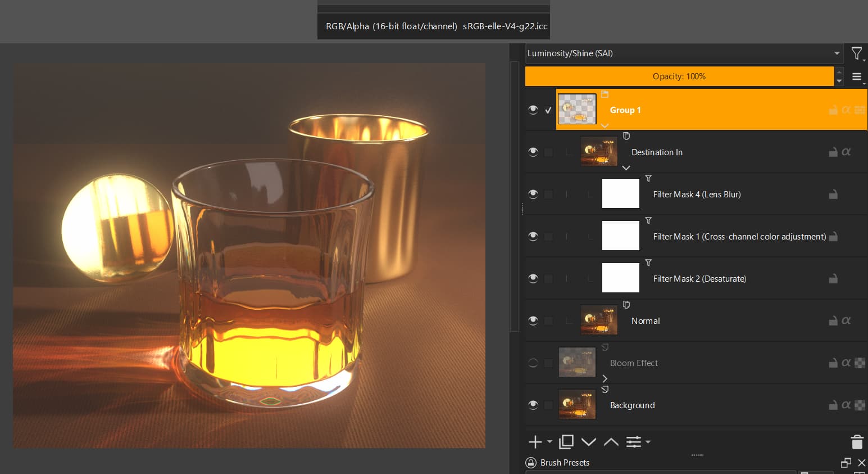Viewport: 868px width, 474px height.
Task: Click the duplicate layer icon below the layer list
Action: [x=566, y=442]
